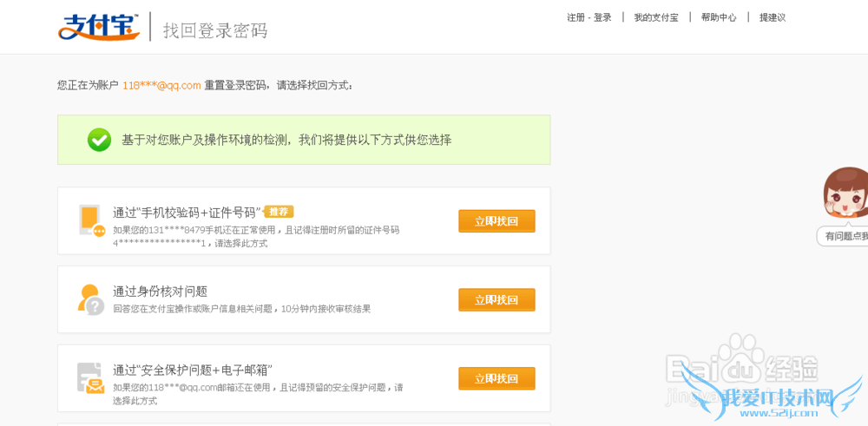Click the 找回登录密码 page heading
868x426 pixels.
click(x=215, y=30)
